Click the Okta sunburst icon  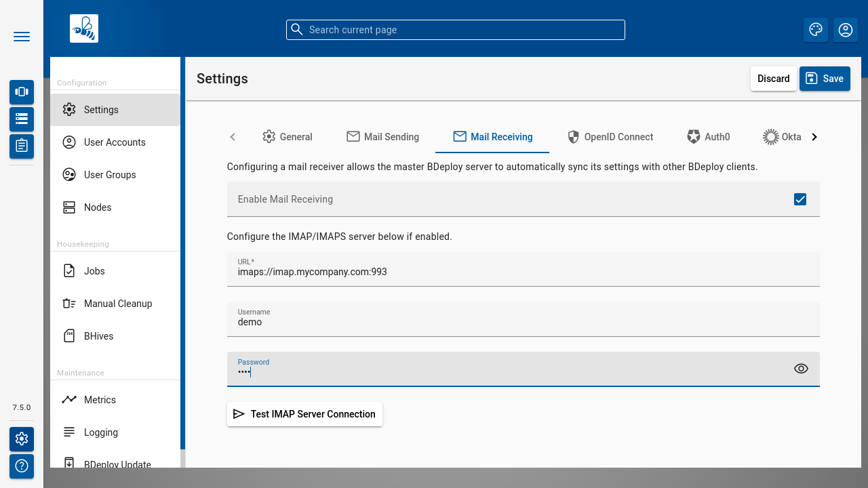click(x=770, y=137)
